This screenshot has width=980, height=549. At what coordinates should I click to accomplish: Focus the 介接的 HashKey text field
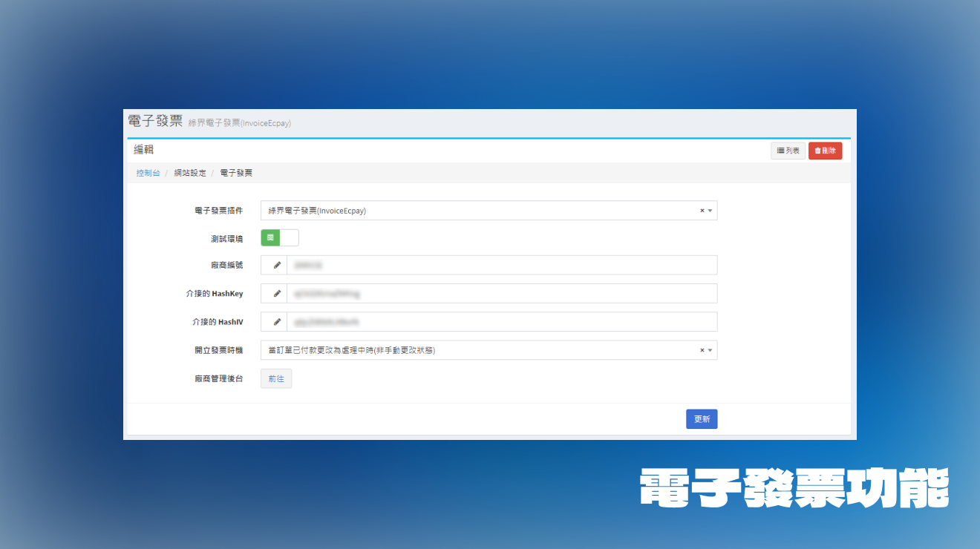pyautogui.click(x=501, y=293)
